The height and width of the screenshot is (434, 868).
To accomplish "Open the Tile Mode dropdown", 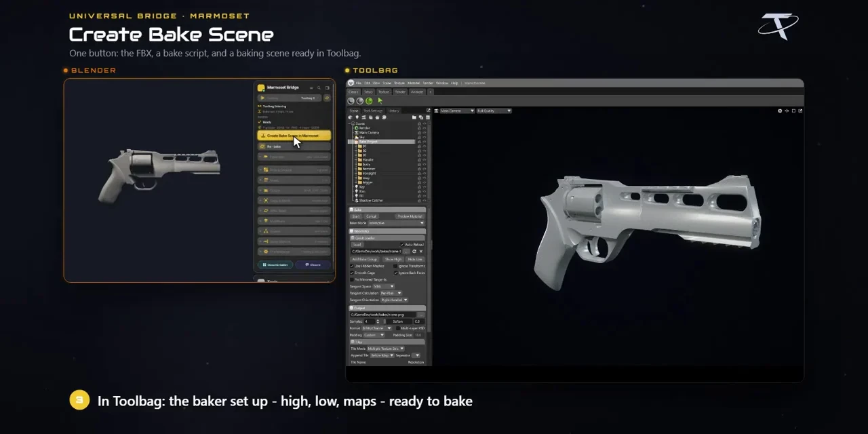I will 385,349.
